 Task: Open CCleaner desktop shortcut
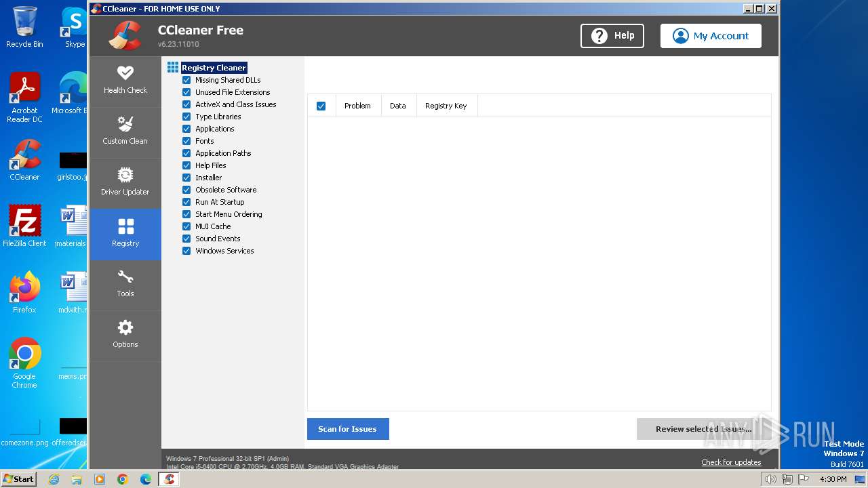coord(24,161)
